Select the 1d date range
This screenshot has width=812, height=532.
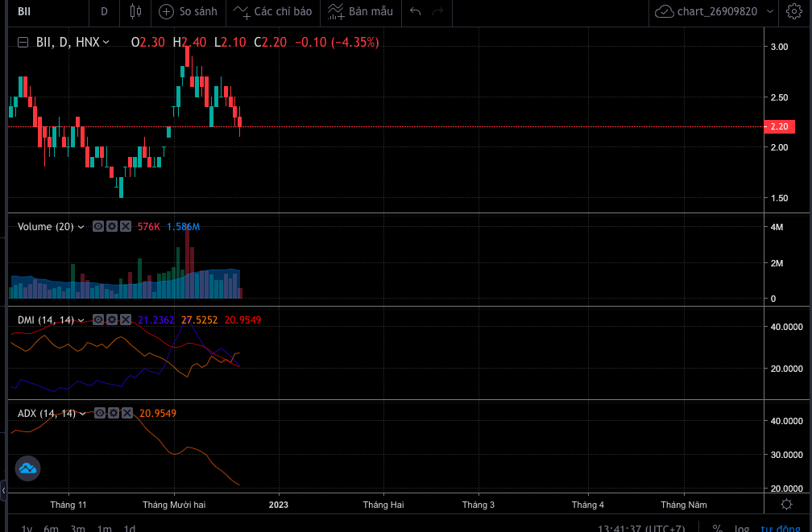[130, 528]
